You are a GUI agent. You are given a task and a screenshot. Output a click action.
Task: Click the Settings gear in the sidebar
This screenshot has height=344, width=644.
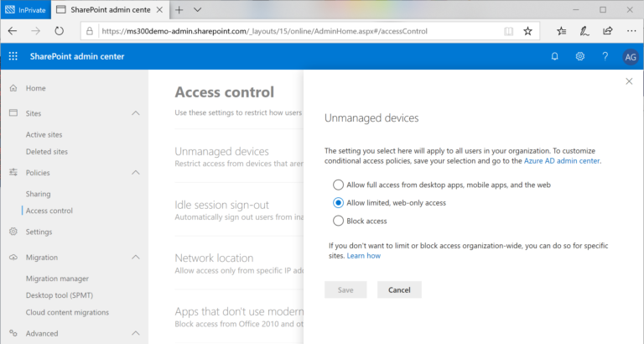[13, 232]
